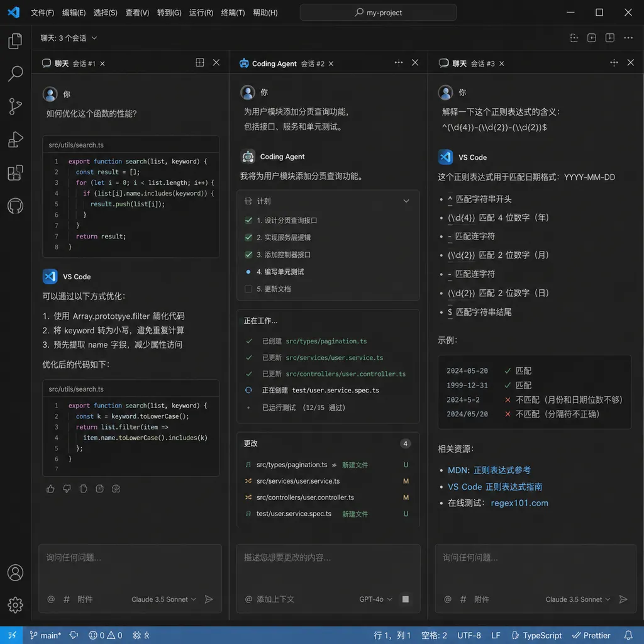Click 添加上下文 in Coding Agent input
This screenshot has width=644, height=644.
[269, 599]
